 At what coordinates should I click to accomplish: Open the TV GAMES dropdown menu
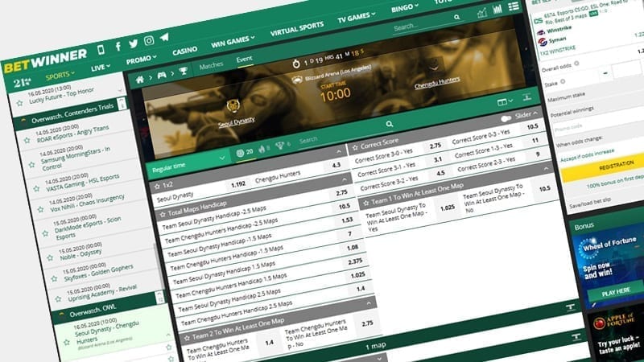click(x=356, y=17)
